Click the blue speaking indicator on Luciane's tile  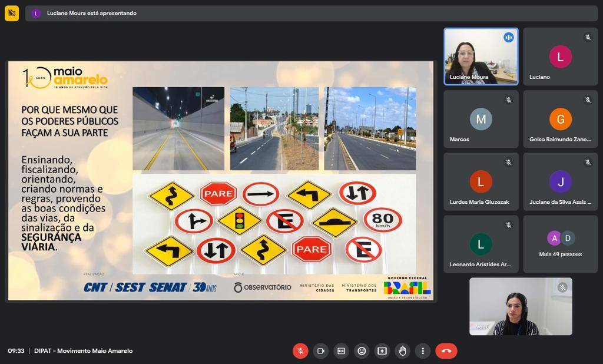(x=508, y=37)
